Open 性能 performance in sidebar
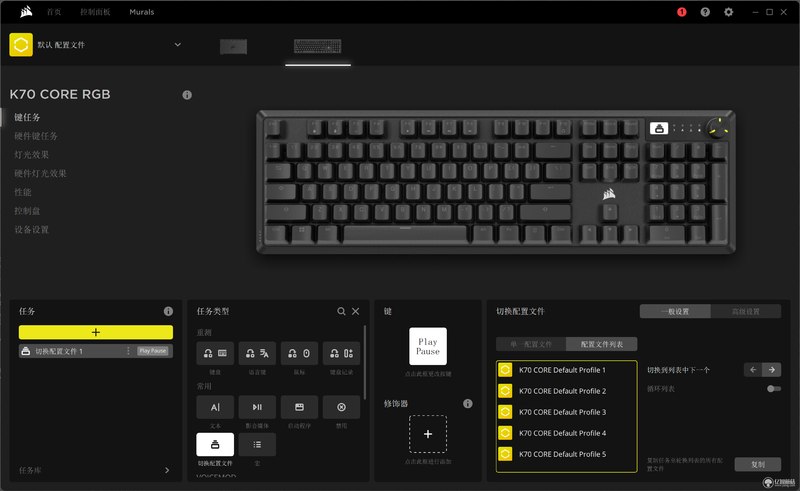Image resolution: width=800 pixels, height=491 pixels. 22,192
